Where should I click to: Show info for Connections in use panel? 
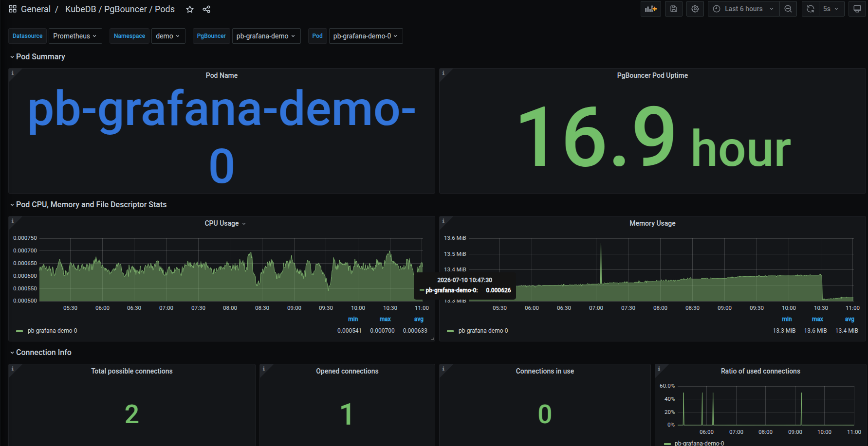(x=443, y=369)
